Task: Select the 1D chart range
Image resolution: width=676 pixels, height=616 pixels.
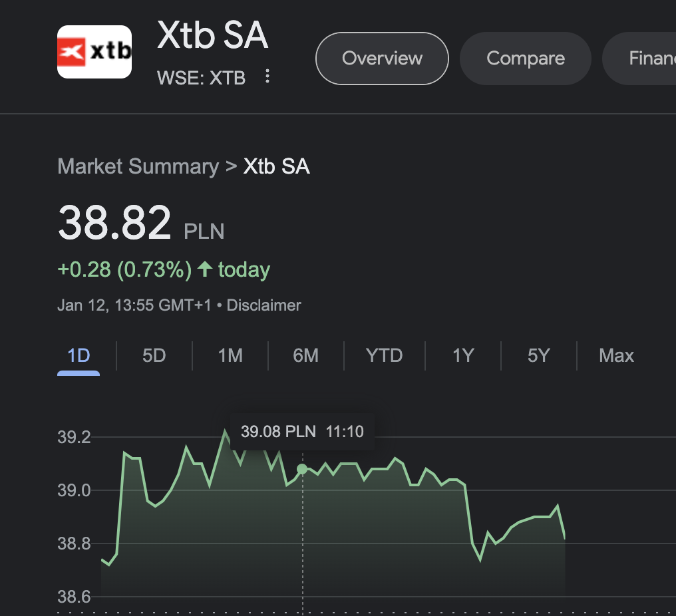Action: (79, 355)
